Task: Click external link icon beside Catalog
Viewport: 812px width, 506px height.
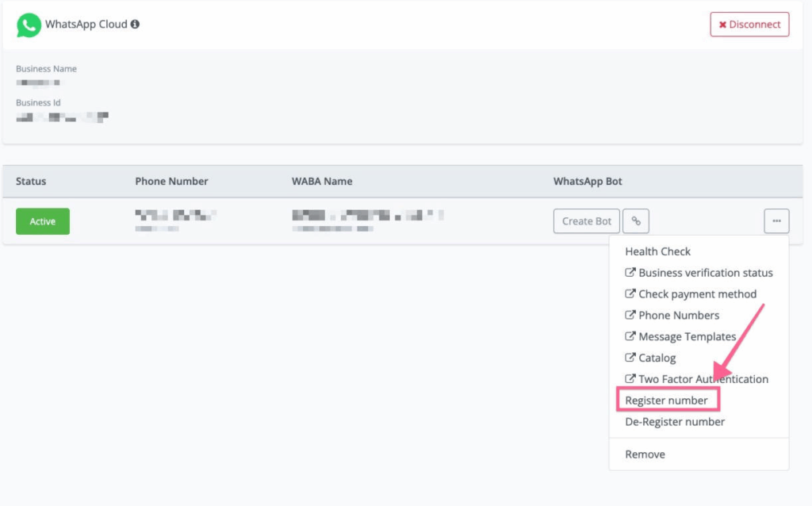Action: tap(630, 358)
